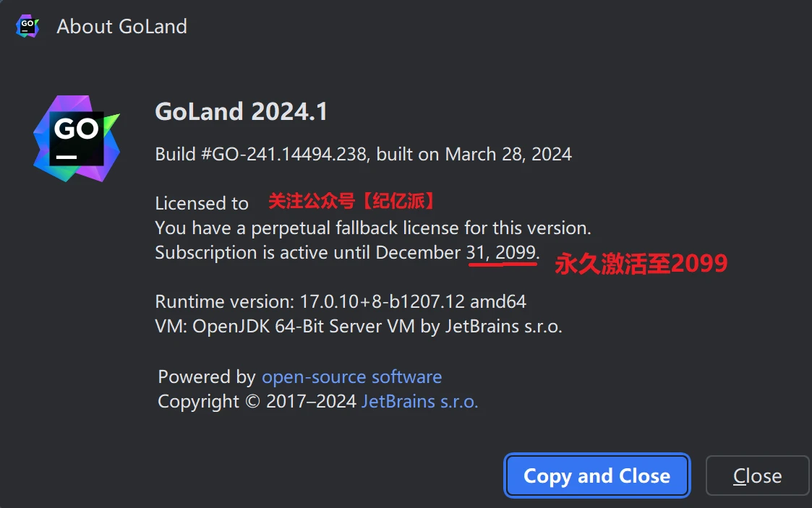Viewport: 812px width, 508px height.
Task: Click the perpetual fallback license sentence
Action: pos(373,228)
